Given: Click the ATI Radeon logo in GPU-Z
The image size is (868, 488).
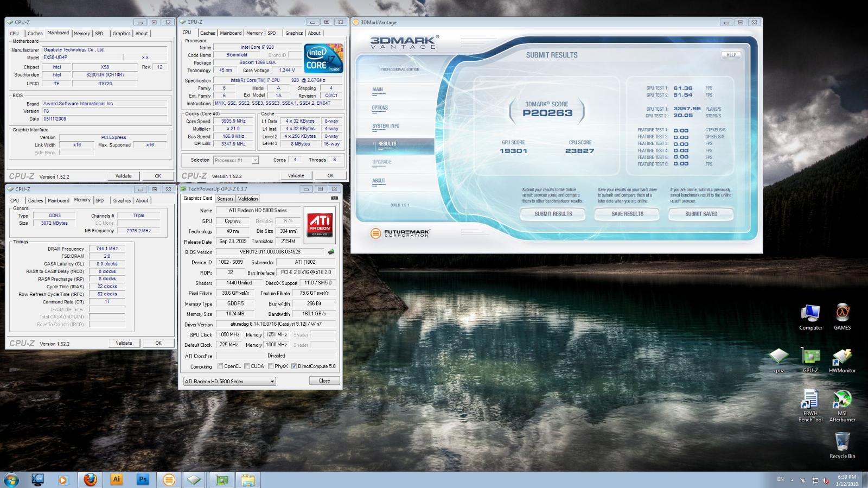Looking at the screenshot, I should [320, 225].
